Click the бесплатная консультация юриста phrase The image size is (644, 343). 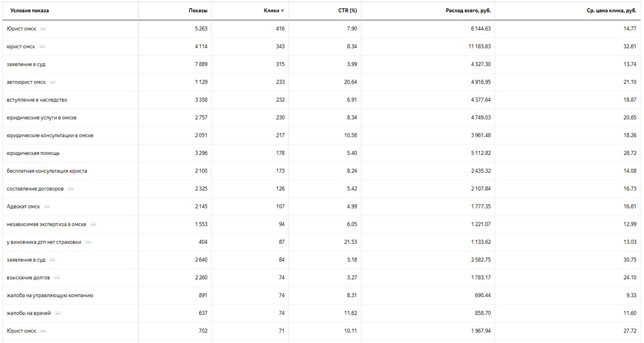click(47, 171)
